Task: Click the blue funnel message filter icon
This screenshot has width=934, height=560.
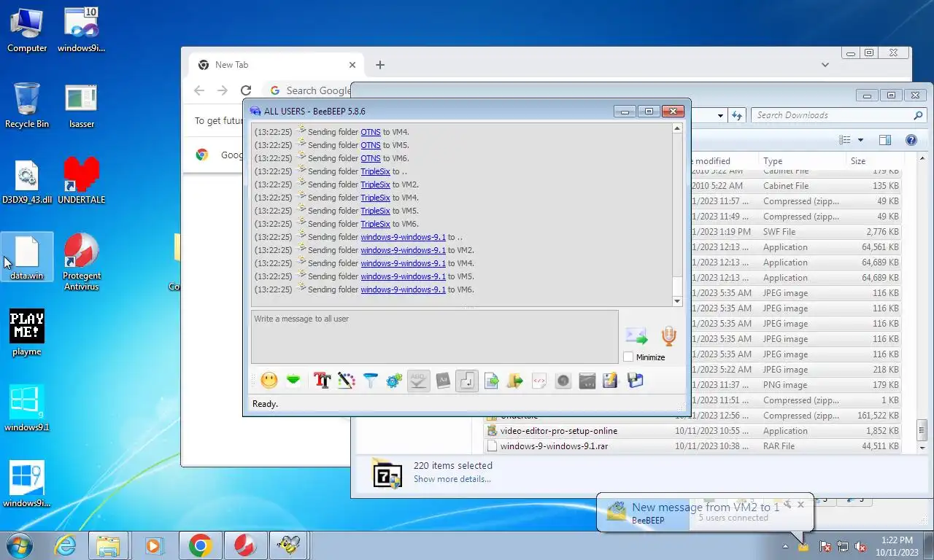Action: click(x=371, y=380)
